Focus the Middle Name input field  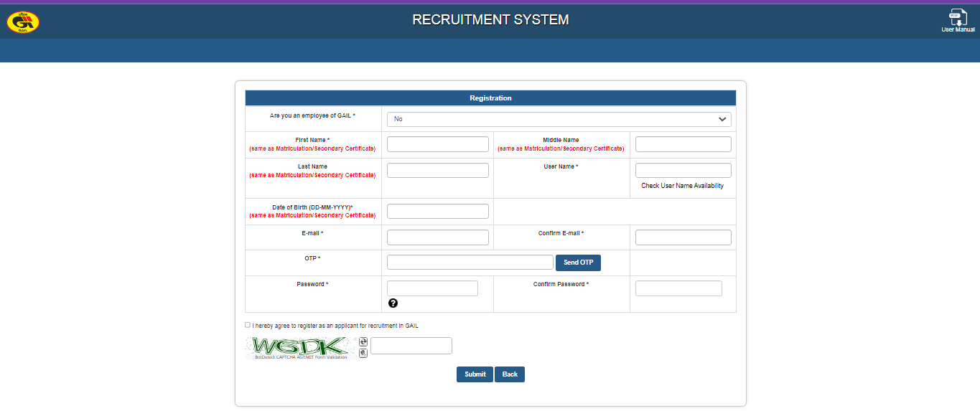point(683,144)
